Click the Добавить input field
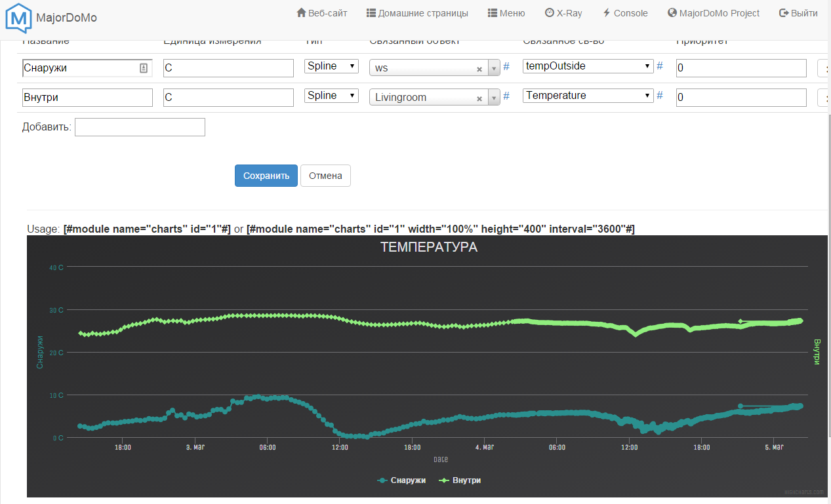The image size is (831, 504). pos(140,127)
